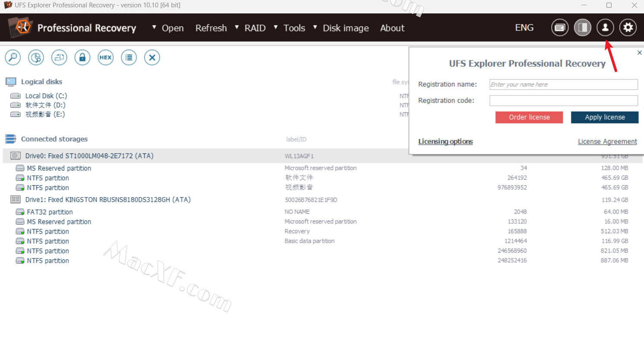Click the X close storage toolbar icon

[x=152, y=57]
